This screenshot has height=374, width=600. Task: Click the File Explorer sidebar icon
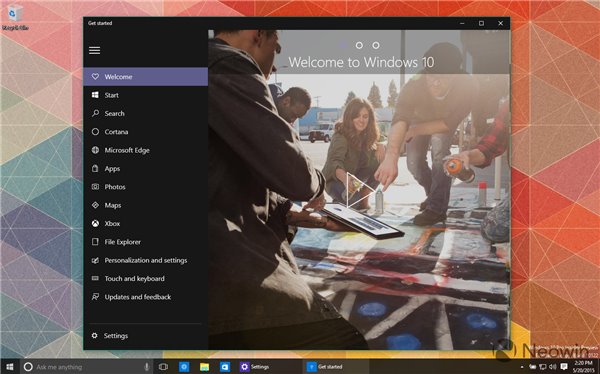[95, 242]
